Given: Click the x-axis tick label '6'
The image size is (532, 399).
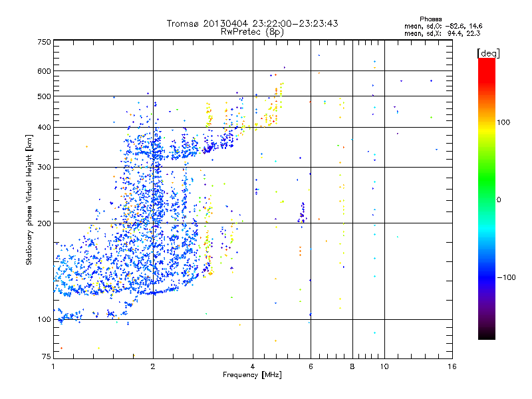Looking at the screenshot, I should click(x=311, y=366).
